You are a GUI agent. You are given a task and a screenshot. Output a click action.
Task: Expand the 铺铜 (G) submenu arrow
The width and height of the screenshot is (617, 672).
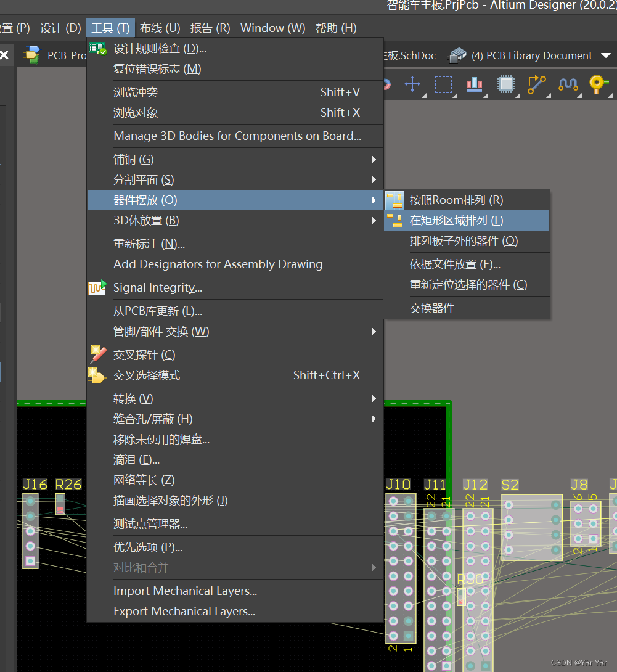pos(374,160)
